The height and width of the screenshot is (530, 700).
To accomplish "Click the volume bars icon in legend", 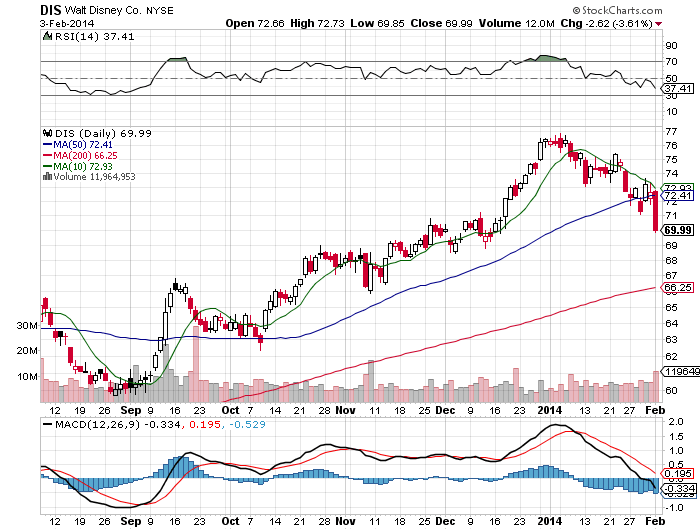I will pos(47,177).
